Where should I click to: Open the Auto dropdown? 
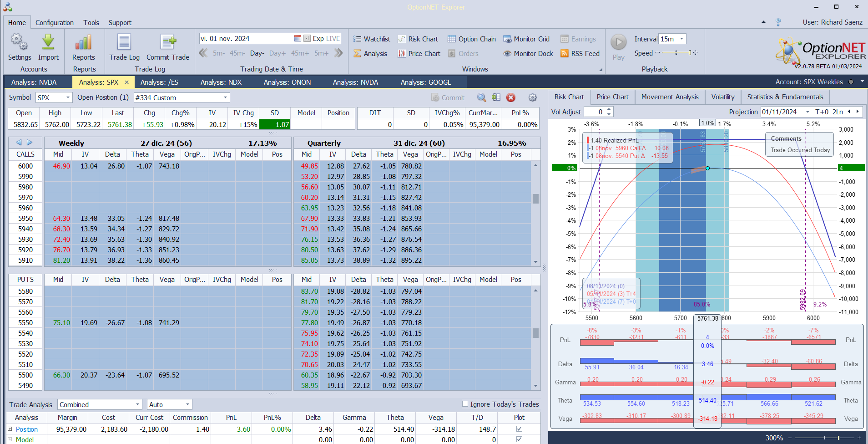coord(187,404)
